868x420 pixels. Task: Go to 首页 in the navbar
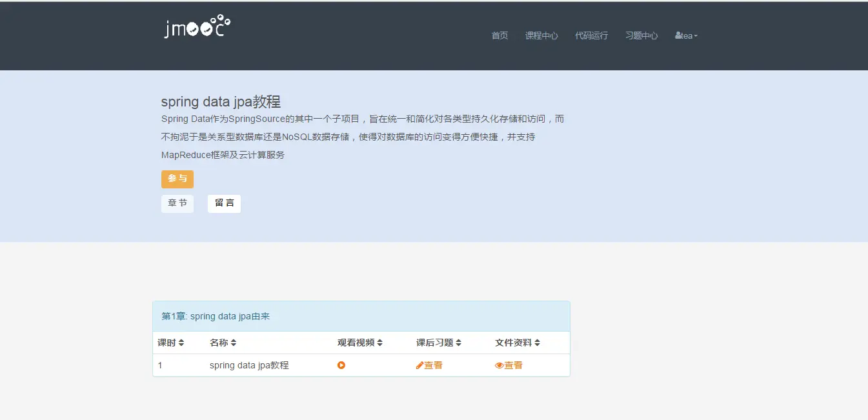(x=500, y=35)
